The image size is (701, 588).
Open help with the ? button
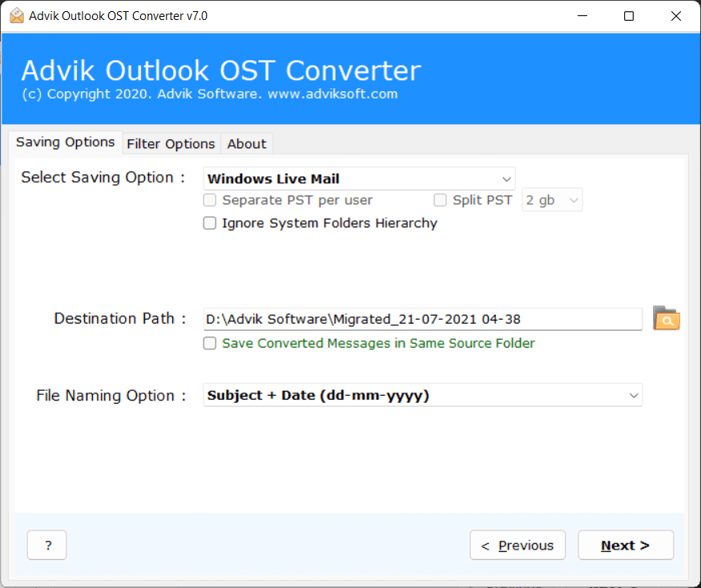tap(47, 545)
